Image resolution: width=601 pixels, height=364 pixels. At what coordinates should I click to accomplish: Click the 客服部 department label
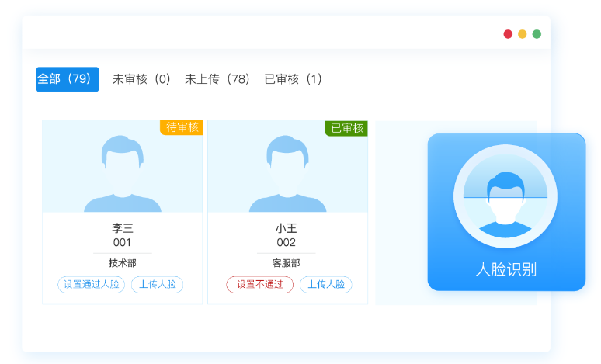pos(287,263)
